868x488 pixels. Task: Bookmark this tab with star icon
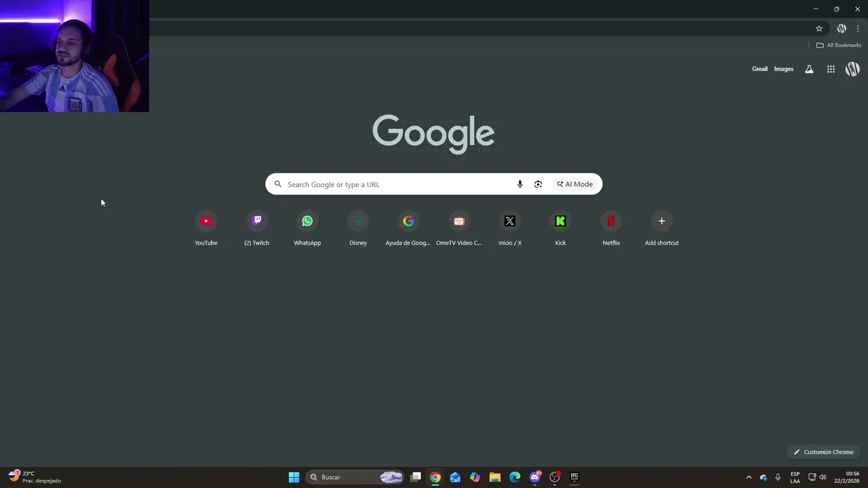tap(819, 28)
